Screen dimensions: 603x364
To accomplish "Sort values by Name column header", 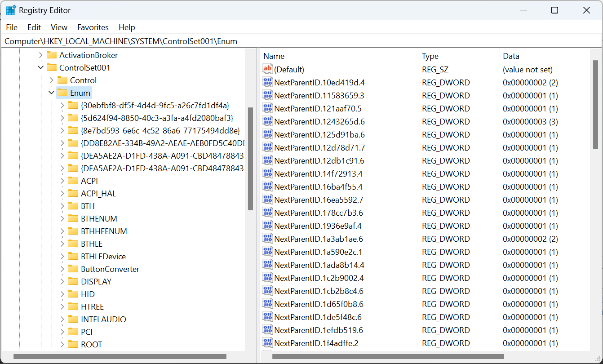I will tap(340, 56).
